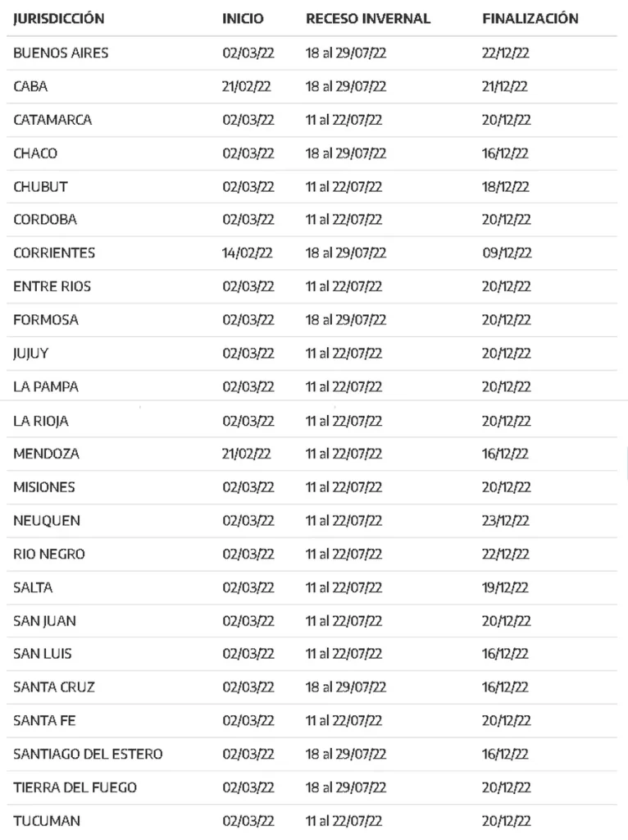The height and width of the screenshot is (840, 628).
Task: Click Chubut end date 18/12/22
Action: click(x=506, y=187)
